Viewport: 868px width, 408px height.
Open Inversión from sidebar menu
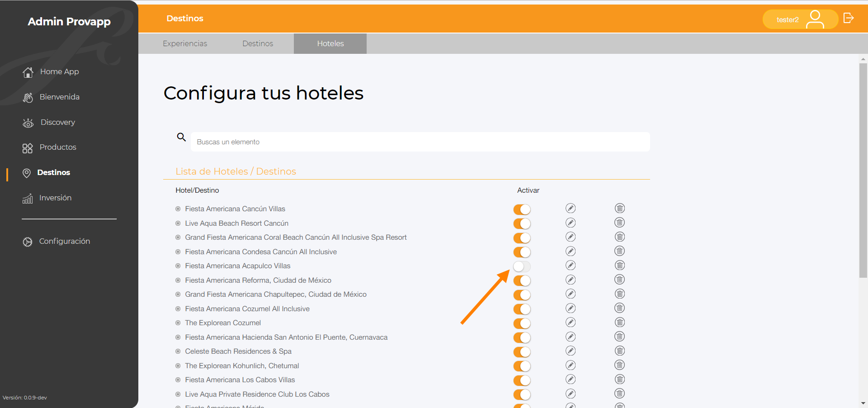(x=55, y=198)
